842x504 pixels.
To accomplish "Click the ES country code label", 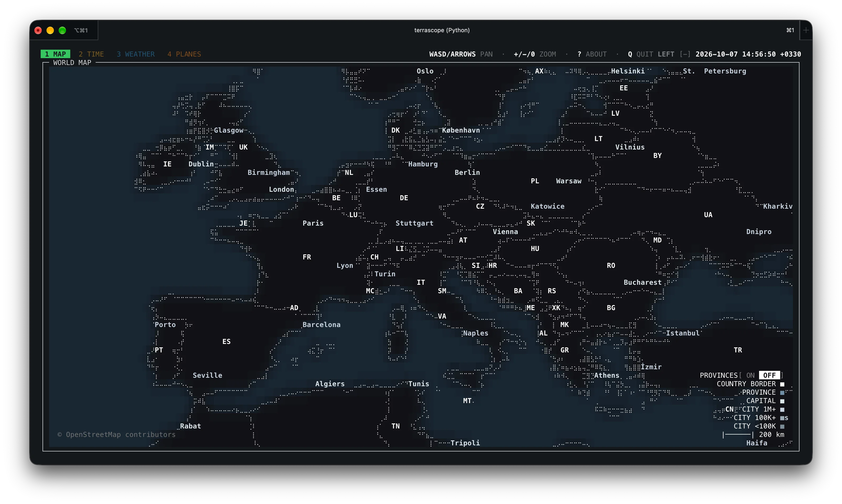I will [x=226, y=342].
